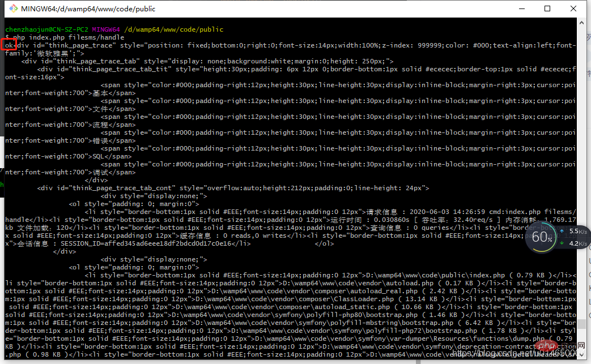This screenshot has width=591, height=364.
Task: Click the span text 调试
Action: 100,172
